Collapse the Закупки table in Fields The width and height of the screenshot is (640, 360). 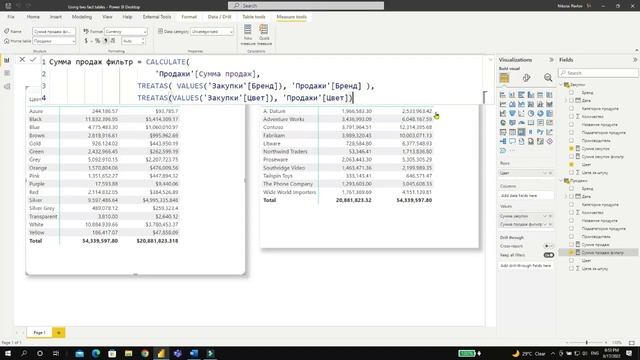pos(562,84)
